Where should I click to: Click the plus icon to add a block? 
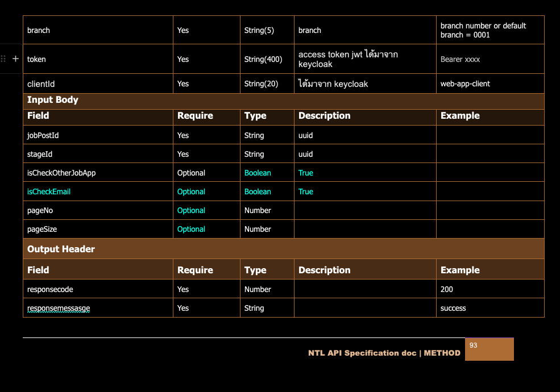15,59
